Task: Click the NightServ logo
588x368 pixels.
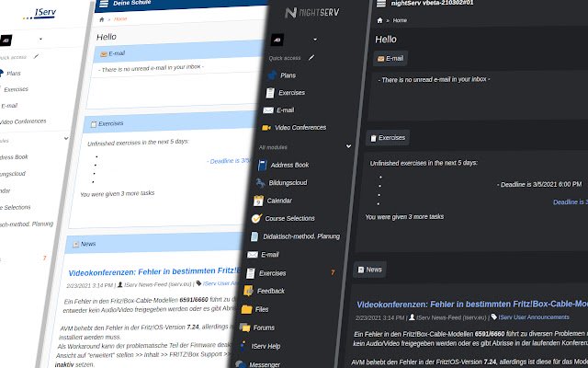Action: point(312,13)
